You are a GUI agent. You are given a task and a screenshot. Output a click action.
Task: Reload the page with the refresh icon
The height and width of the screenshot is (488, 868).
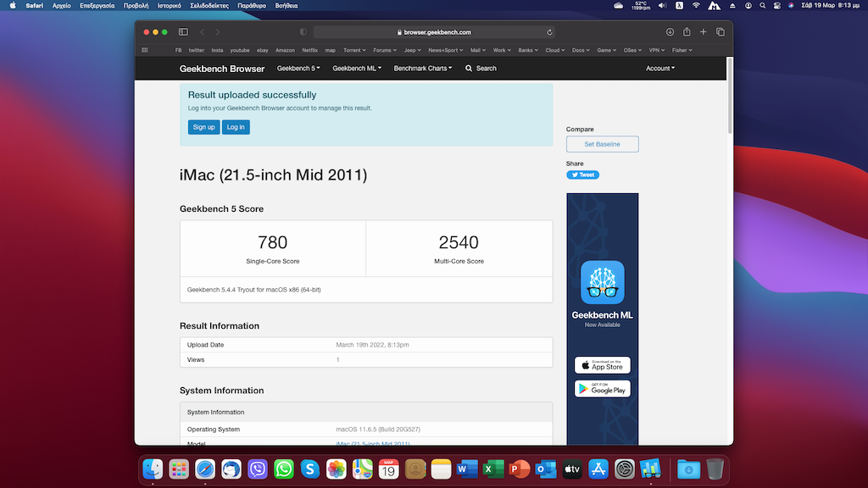[549, 32]
